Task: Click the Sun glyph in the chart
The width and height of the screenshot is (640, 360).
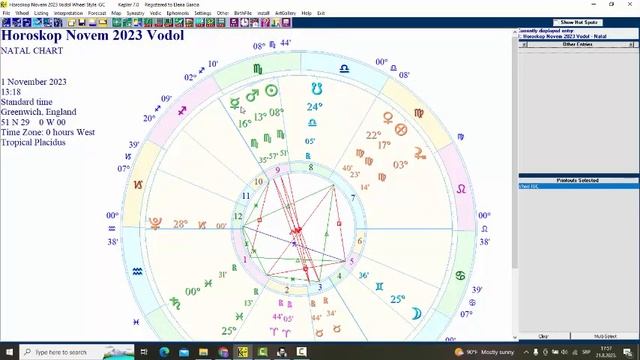Action: (x=271, y=91)
